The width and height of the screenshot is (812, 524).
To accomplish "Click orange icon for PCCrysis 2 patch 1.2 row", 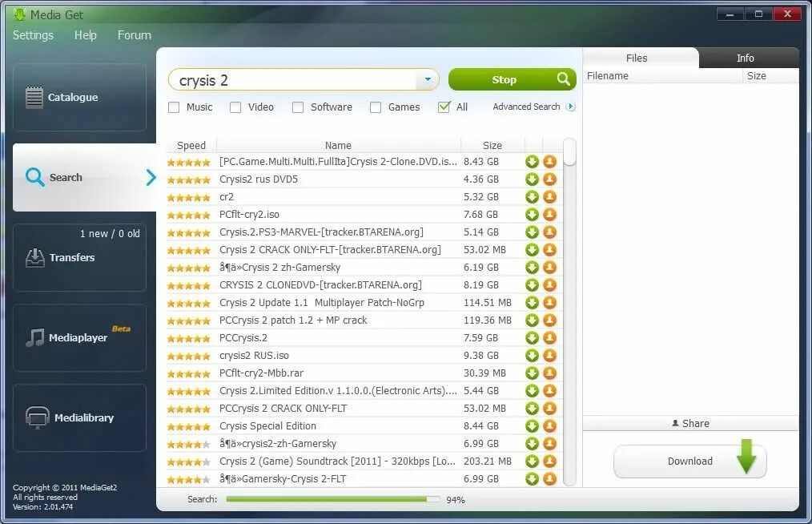I will click(x=549, y=320).
